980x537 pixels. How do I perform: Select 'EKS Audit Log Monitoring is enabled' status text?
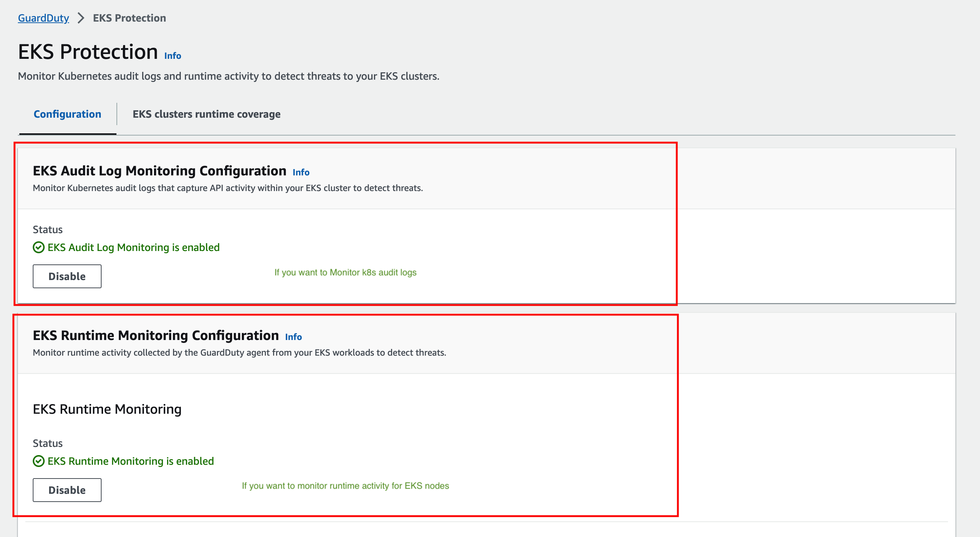coord(134,247)
